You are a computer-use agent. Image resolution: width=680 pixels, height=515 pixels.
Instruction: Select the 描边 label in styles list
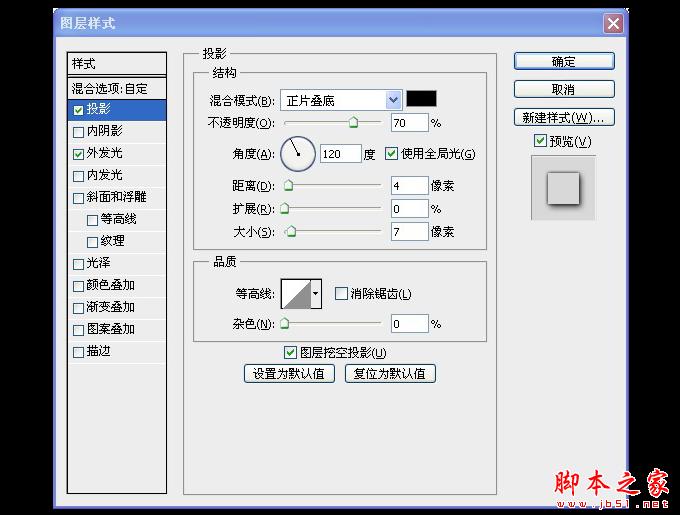point(98,351)
